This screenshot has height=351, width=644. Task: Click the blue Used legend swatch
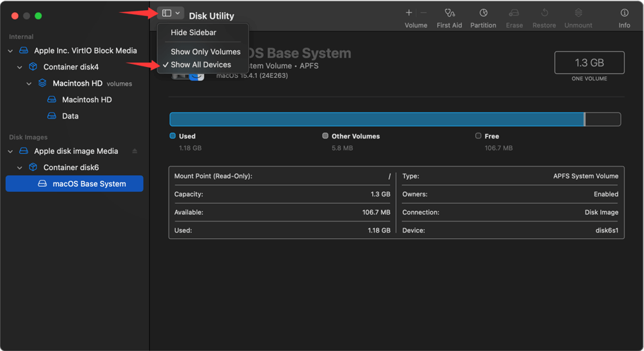coord(173,135)
